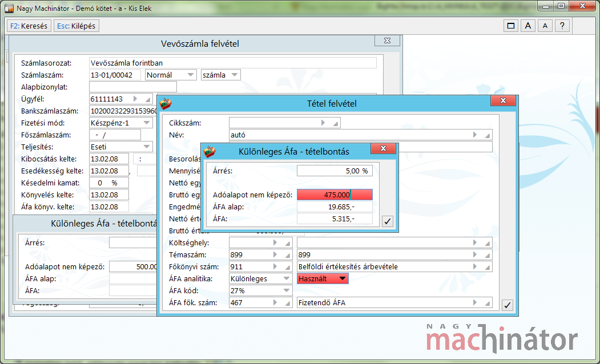Click the Ügyfél lookup arrow icon
The width and height of the screenshot is (600, 364).
(135, 99)
